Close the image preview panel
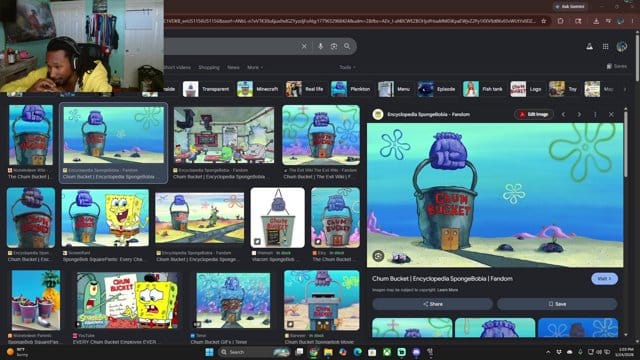The height and width of the screenshot is (360, 640). (611, 115)
